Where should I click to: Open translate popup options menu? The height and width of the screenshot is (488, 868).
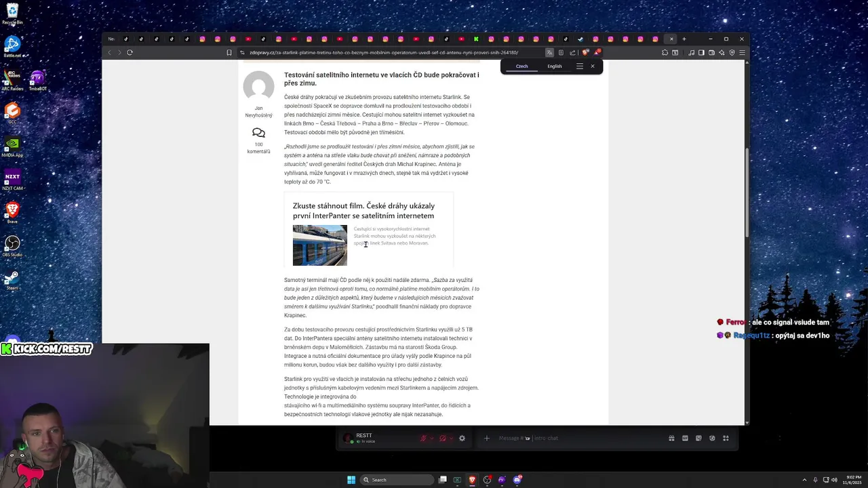pos(579,66)
